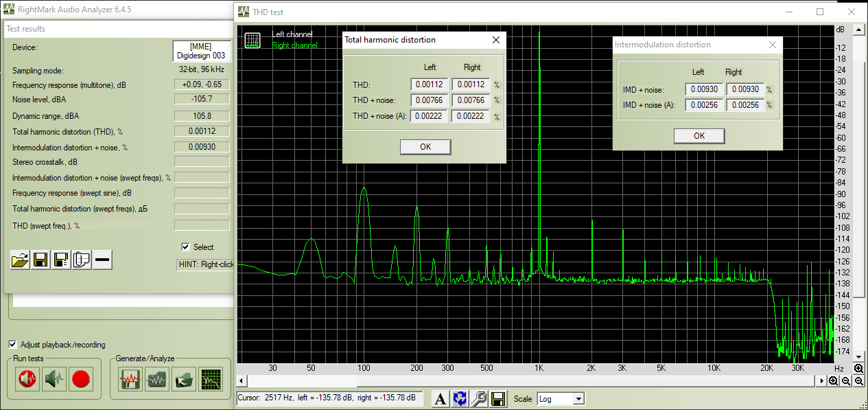Click THD test window title icon

[243, 12]
